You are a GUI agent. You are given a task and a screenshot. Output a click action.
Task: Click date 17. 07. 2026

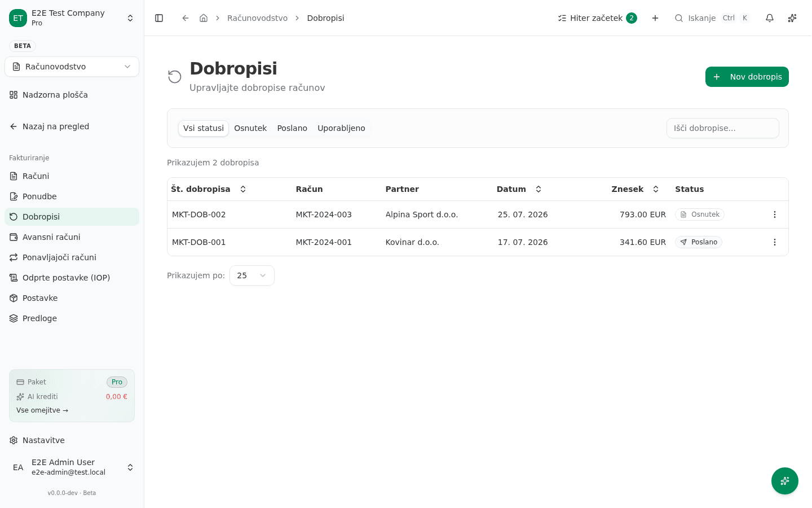(523, 242)
